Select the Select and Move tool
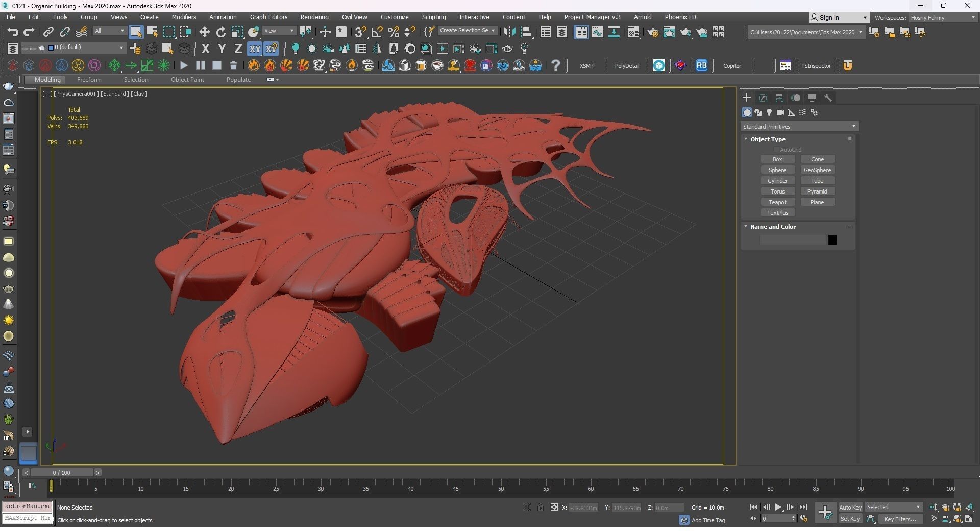 pyautogui.click(x=204, y=32)
